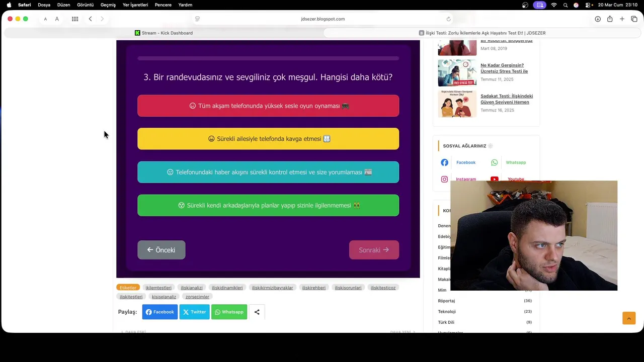644x362 pixels.
Task: Choose teal answer about checking news feed
Action: point(268,172)
